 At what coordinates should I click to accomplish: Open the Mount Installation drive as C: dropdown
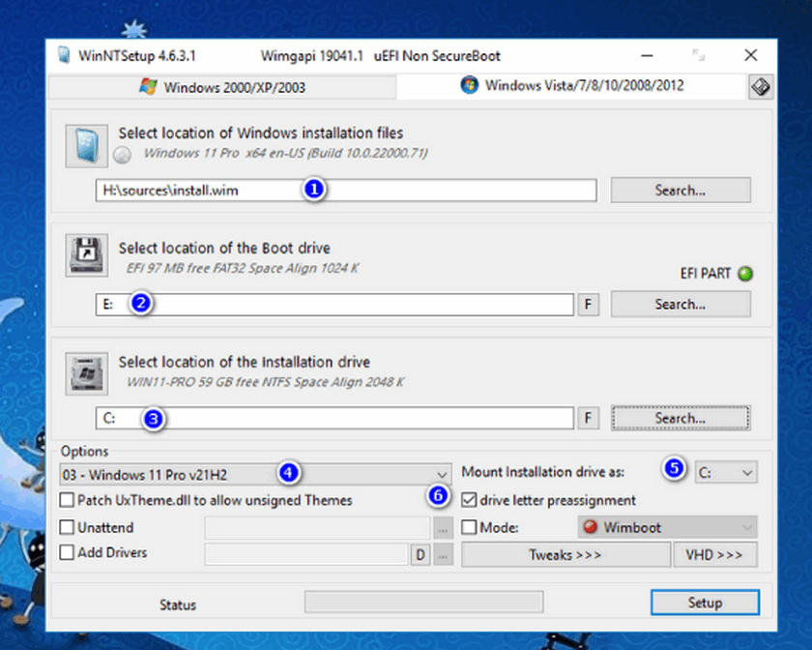coord(726,472)
